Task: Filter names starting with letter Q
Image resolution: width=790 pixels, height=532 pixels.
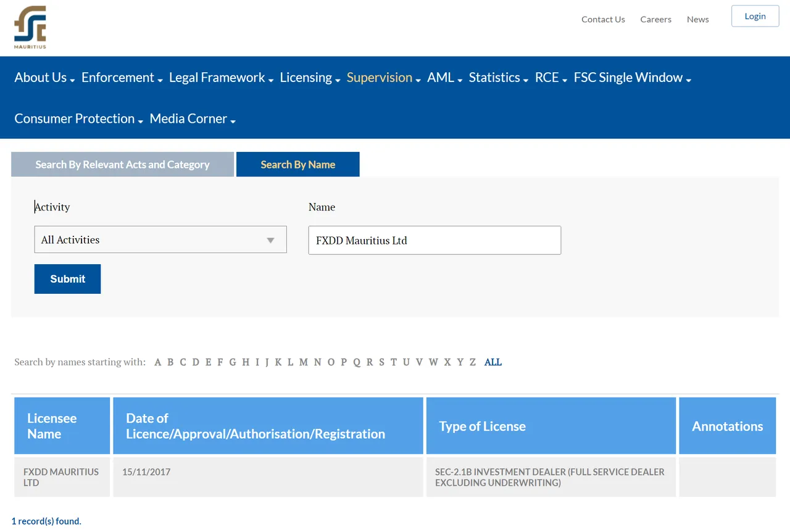Action: point(357,362)
